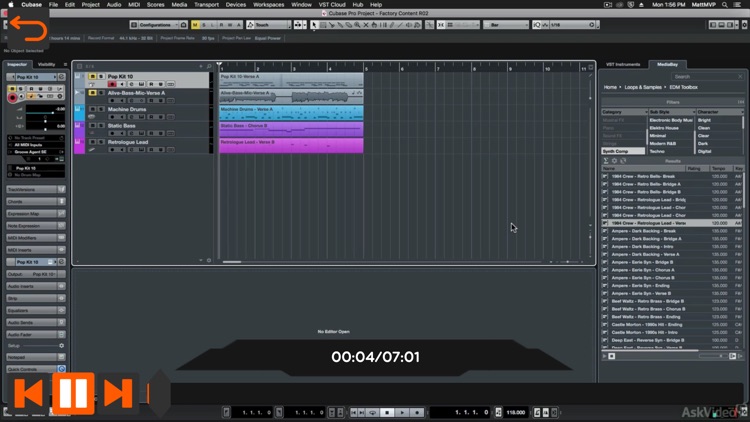Select the Draw pencil tool
Screen dimensions: 750x422
tap(392, 25)
